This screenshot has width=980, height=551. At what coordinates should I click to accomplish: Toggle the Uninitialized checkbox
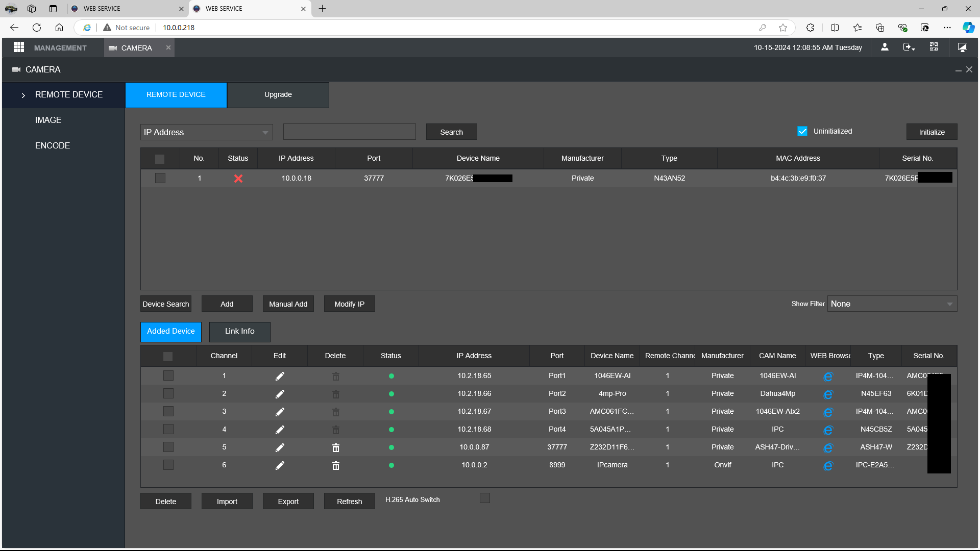click(802, 131)
